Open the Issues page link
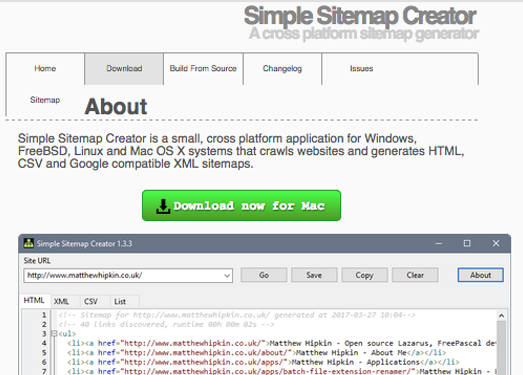The image size is (523, 375). click(x=361, y=68)
